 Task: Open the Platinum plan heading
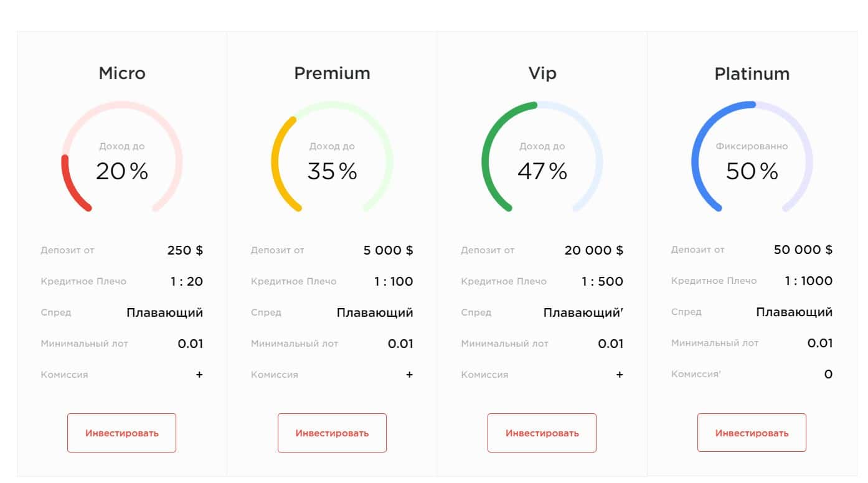752,74
